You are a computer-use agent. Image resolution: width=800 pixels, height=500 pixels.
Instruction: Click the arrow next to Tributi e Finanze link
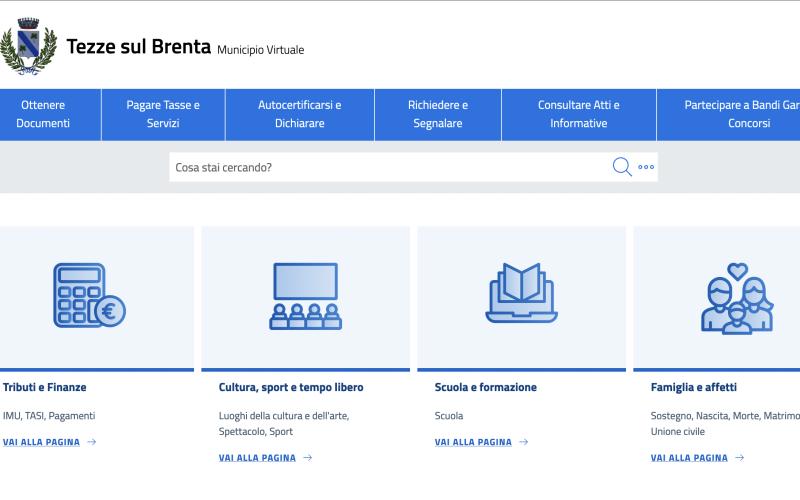coord(92,442)
